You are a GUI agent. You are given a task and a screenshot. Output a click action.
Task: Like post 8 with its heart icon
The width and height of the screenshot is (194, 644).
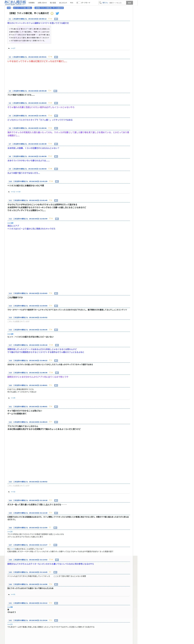point(49,156)
